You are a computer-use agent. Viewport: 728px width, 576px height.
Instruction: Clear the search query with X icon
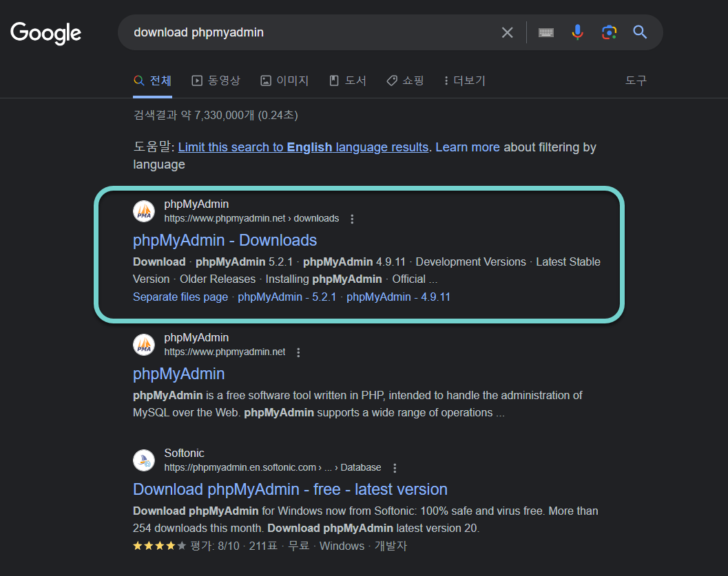click(x=507, y=32)
